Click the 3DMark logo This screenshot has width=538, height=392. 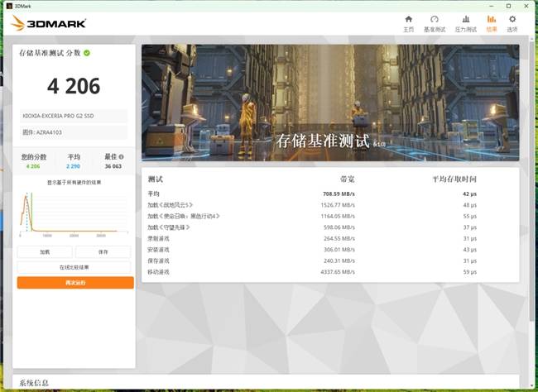[48, 23]
